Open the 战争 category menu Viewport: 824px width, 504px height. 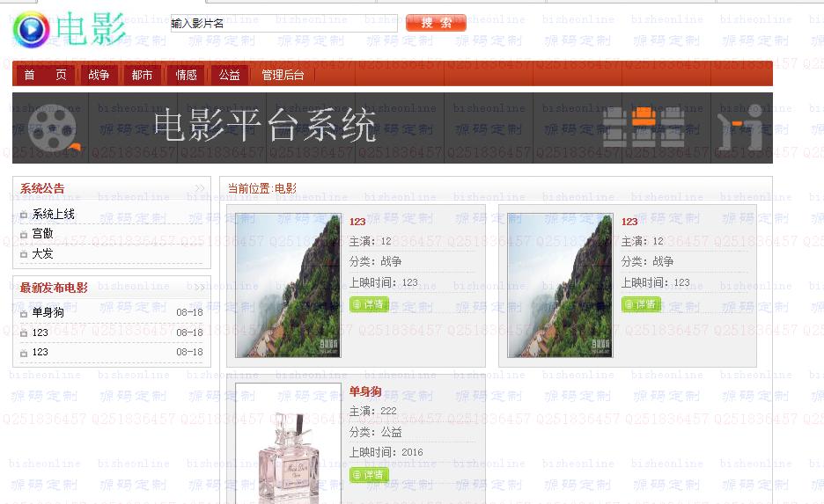(99, 75)
